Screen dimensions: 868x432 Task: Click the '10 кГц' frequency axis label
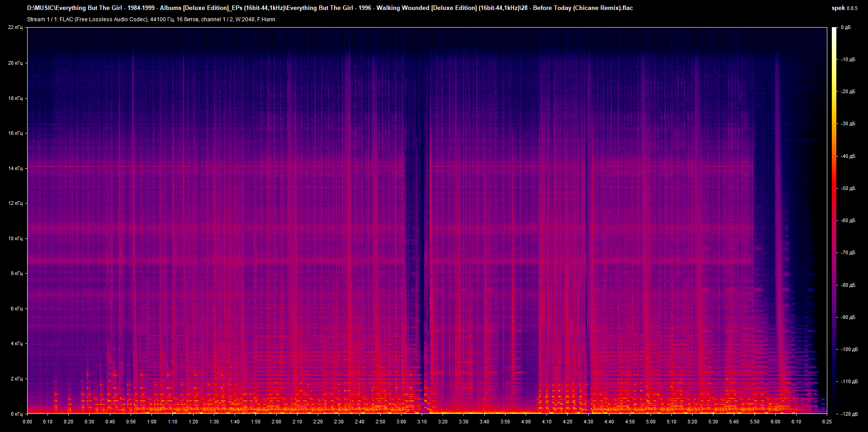point(15,238)
